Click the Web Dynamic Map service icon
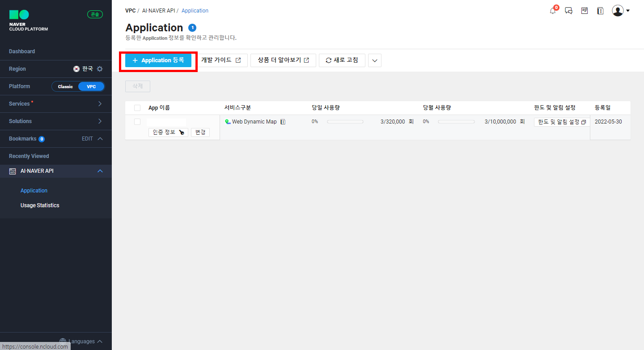 (x=228, y=122)
